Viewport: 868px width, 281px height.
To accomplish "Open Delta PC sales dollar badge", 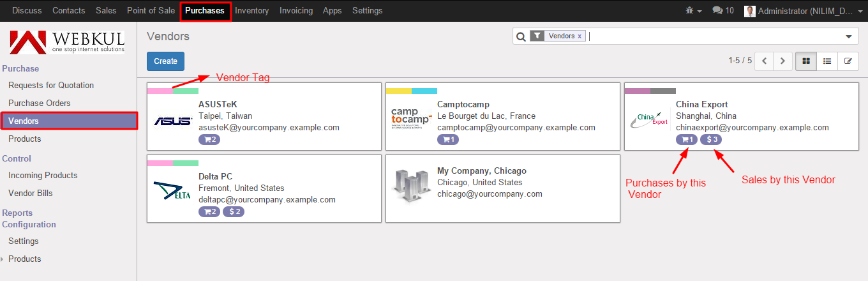I will 234,211.
